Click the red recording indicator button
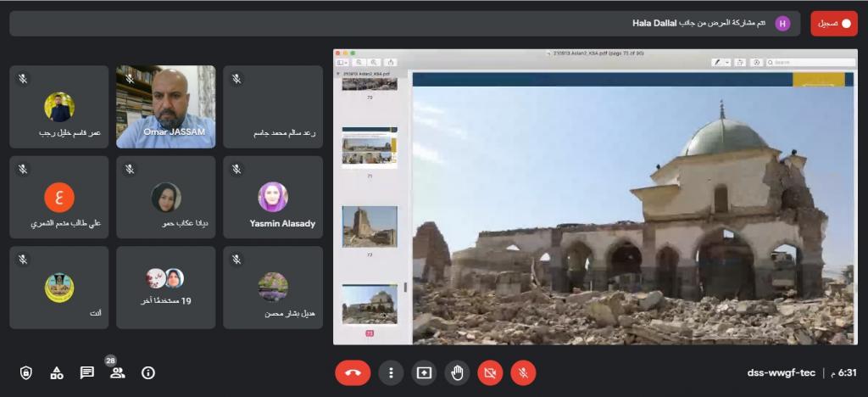 (x=833, y=24)
